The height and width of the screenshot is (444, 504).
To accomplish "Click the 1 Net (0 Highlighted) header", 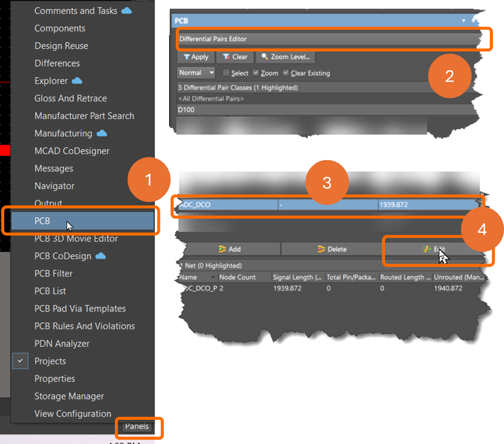I will click(x=331, y=266).
